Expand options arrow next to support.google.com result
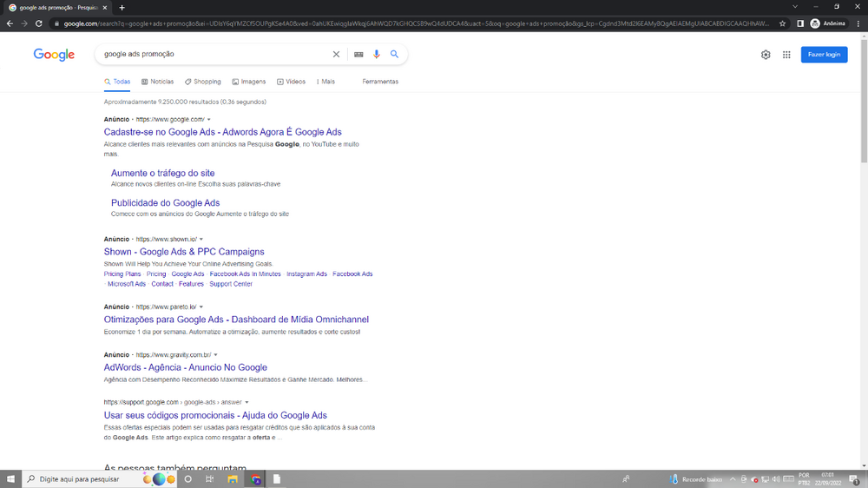 tap(247, 403)
